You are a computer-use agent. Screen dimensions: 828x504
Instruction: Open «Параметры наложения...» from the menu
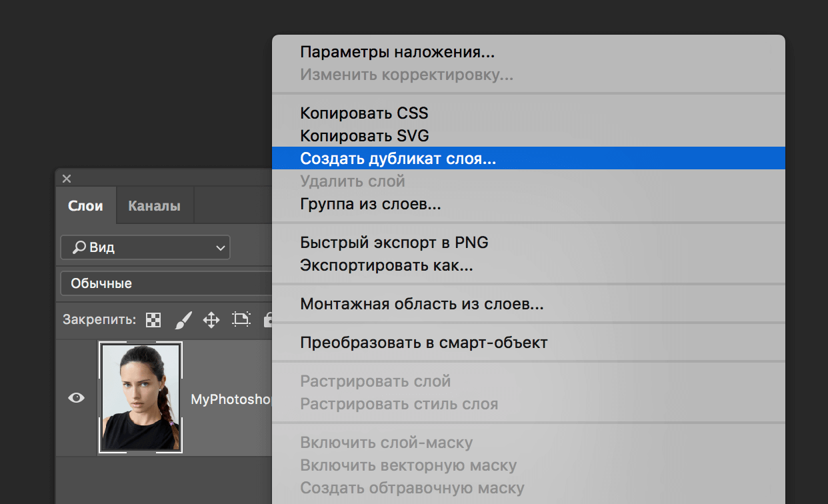(x=397, y=52)
